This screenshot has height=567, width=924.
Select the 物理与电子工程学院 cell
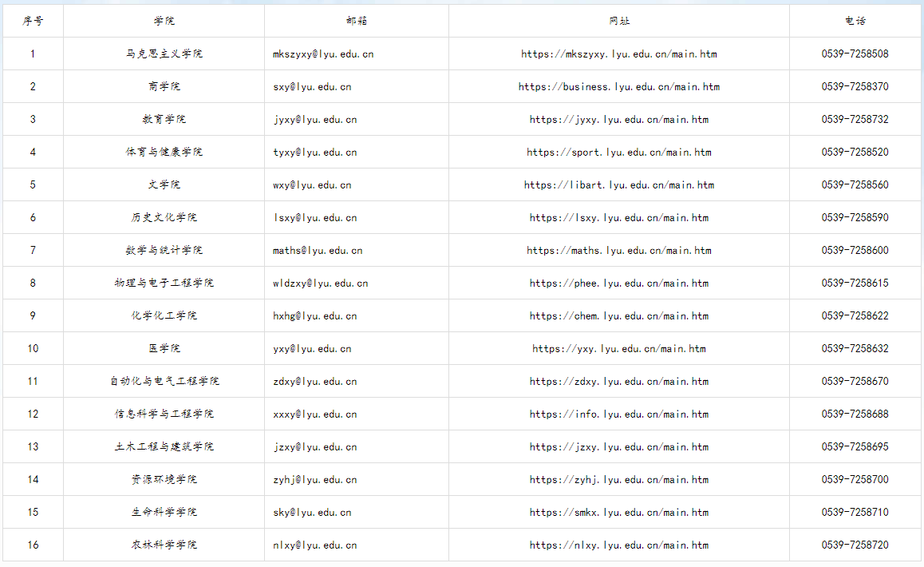tap(164, 283)
